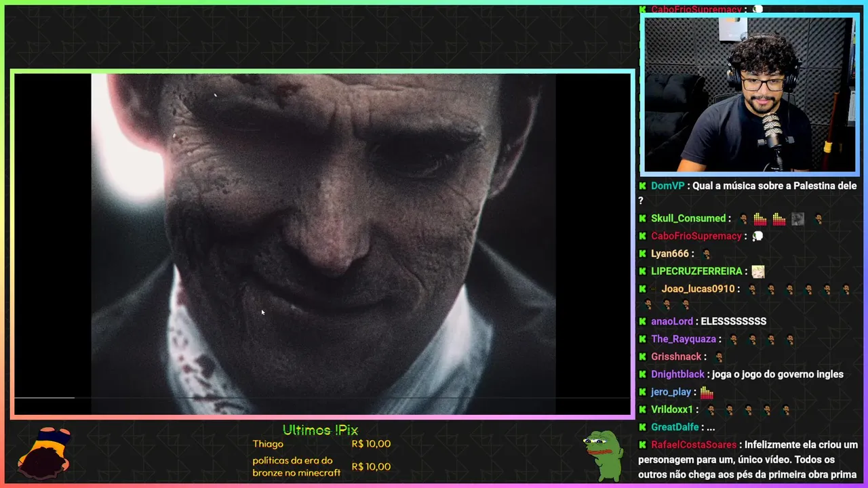Click the gray square emote in Skull_Consumed's message
Viewport: 868px width, 488px height.
(x=797, y=219)
